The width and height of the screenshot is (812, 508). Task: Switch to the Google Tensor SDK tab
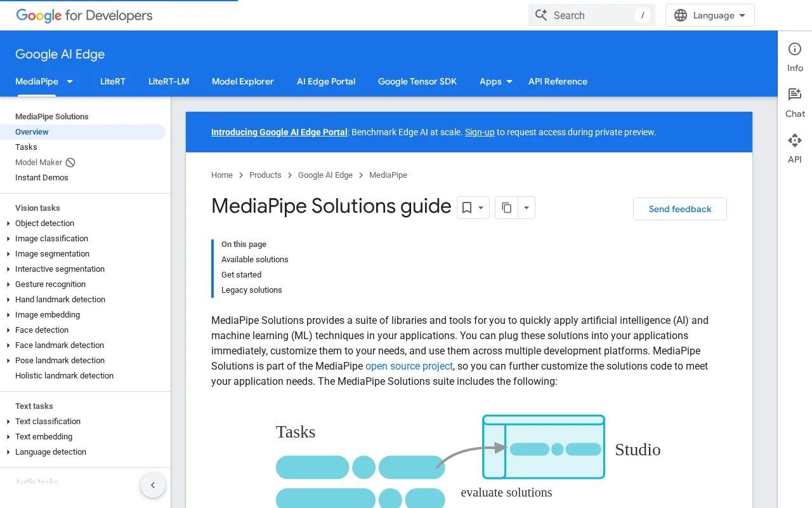click(x=417, y=81)
